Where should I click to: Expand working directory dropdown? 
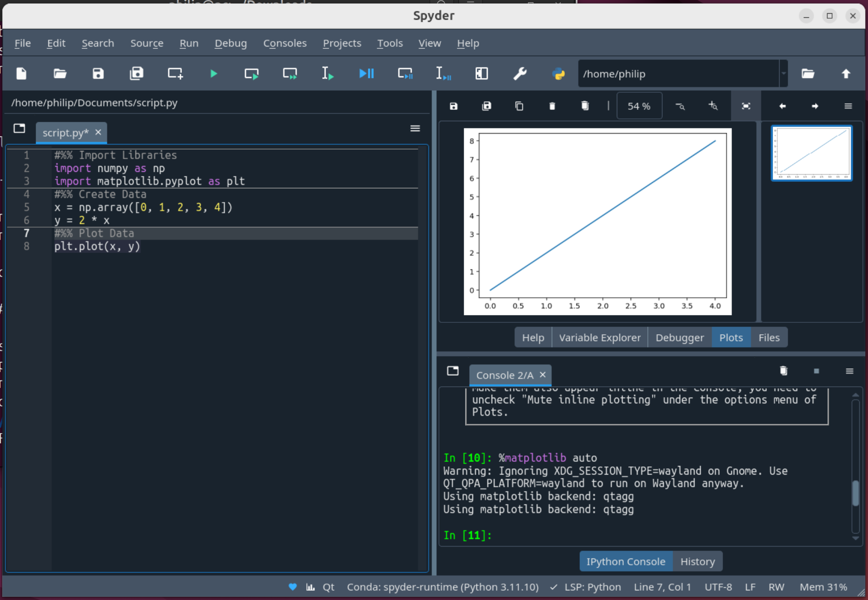pos(784,73)
